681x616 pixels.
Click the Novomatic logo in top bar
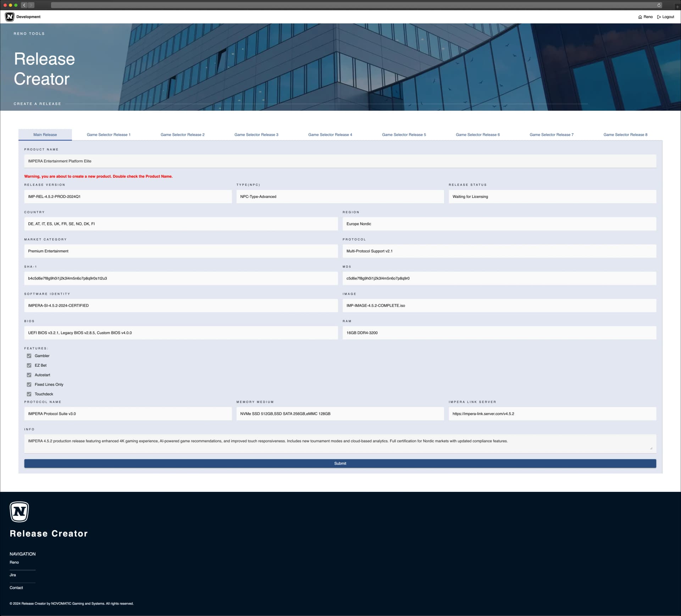10,17
